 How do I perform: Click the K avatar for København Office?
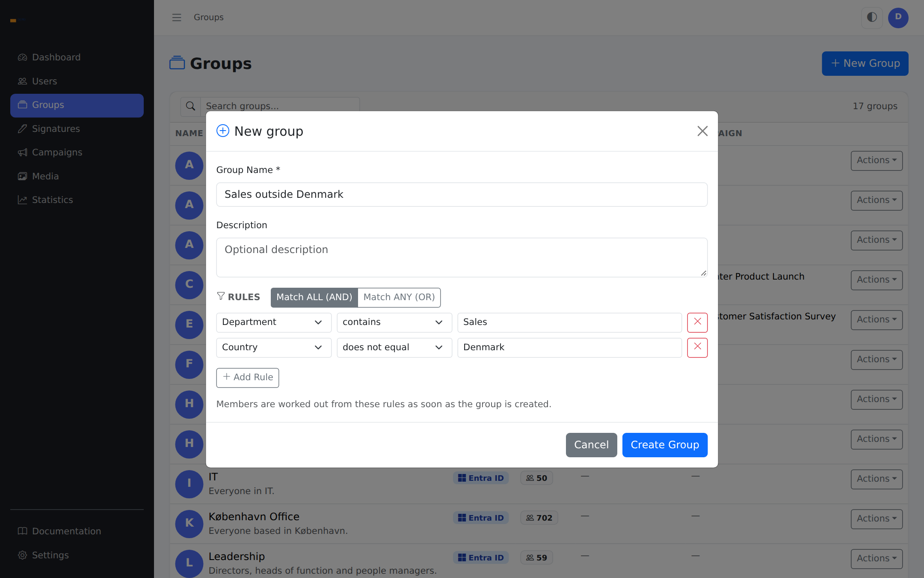point(189,524)
